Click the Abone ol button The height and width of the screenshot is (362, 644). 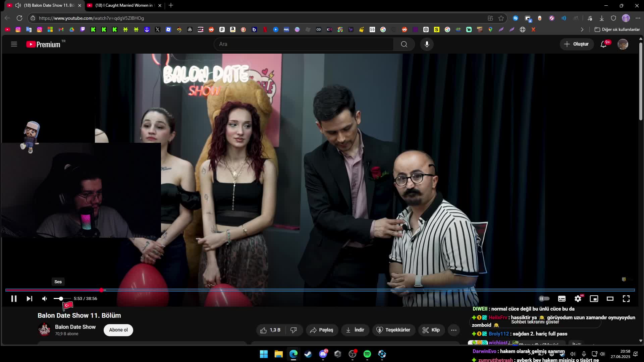click(x=118, y=330)
